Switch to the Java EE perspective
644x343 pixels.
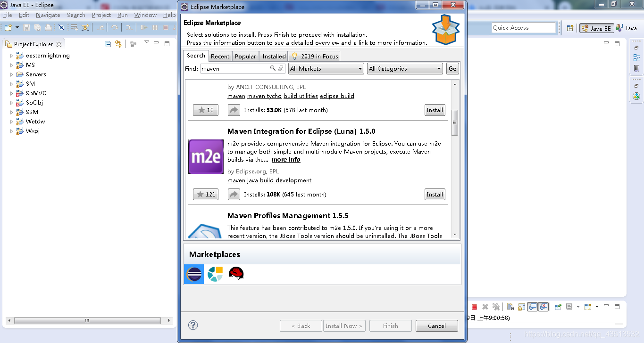pyautogui.click(x=596, y=28)
